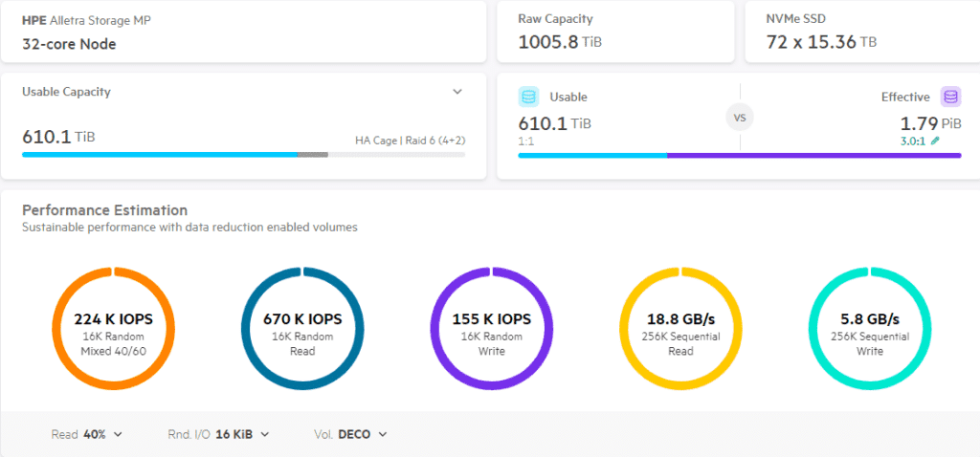Viewport: 980px width, 457px height.
Task: Click the Effective capacity purple database icon
Action: (x=950, y=97)
